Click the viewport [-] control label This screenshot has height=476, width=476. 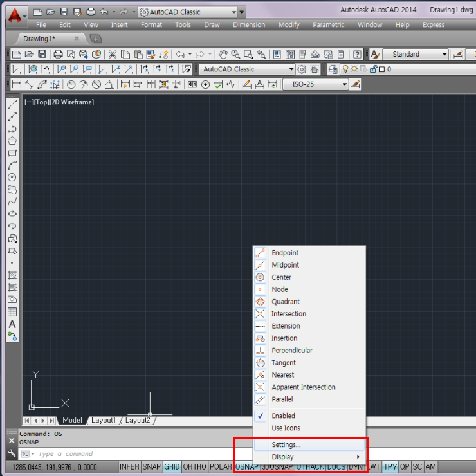[29, 102]
